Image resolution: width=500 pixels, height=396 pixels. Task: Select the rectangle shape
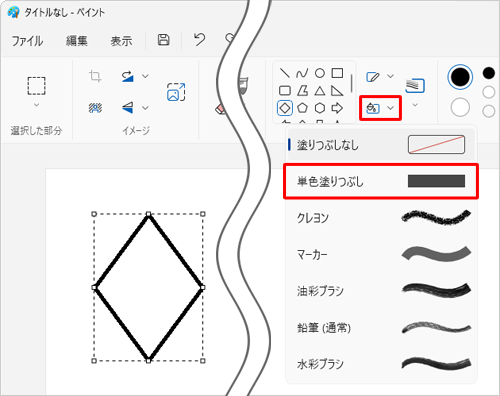(337, 73)
